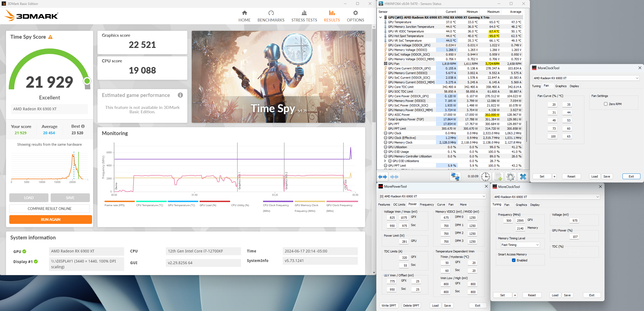This screenshot has height=311, width=644.
Task: Open the Frequency tab in MorePowerTool
Action: click(x=427, y=205)
